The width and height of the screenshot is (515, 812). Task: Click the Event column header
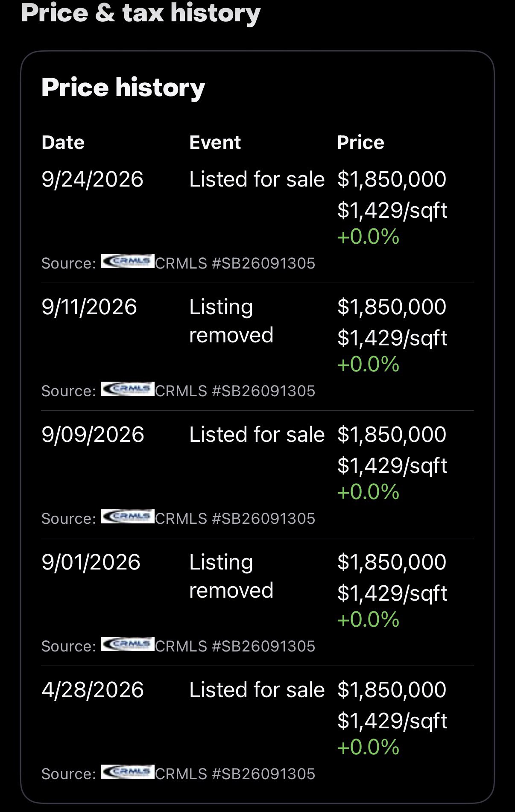pos(215,143)
